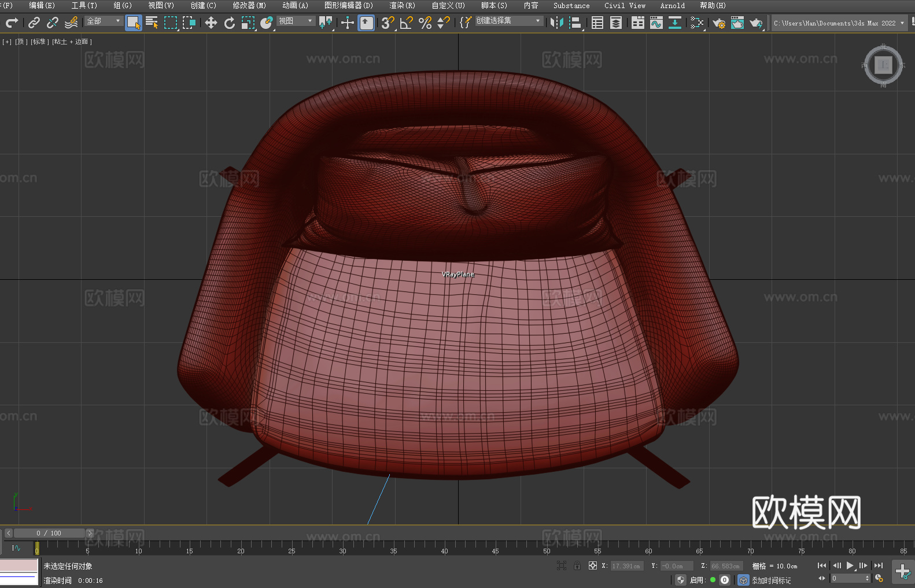Click Use Pivot Point Center icon
Viewport: 915px width, 588px height.
(326, 23)
